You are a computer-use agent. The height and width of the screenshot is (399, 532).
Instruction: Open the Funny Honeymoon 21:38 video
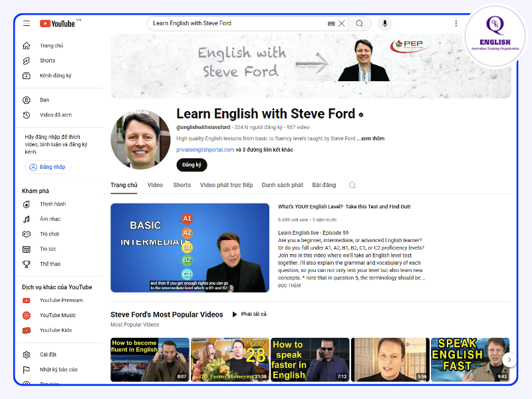point(230,360)
